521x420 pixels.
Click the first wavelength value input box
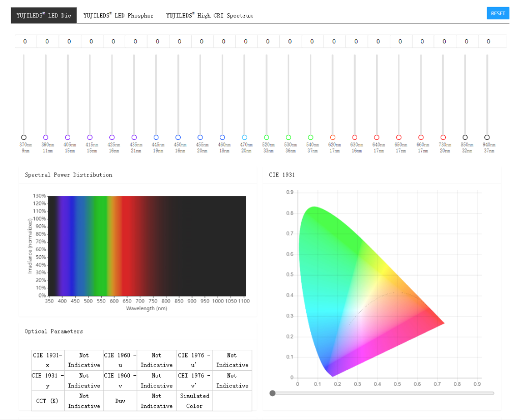25,41
